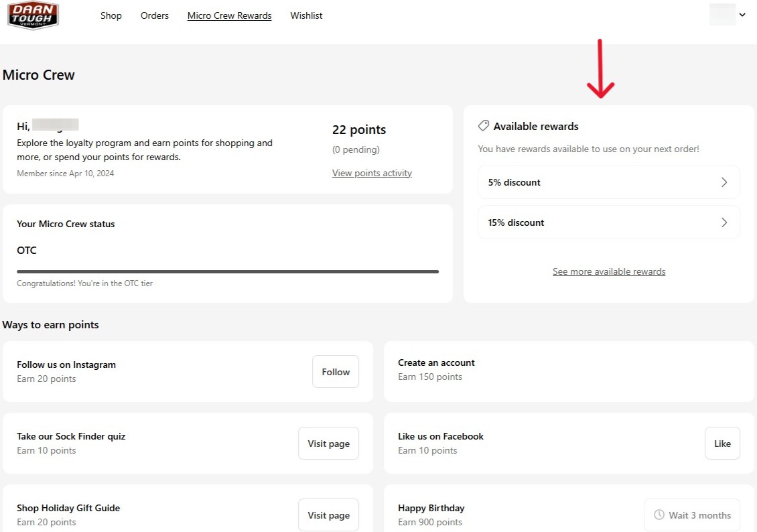The image size is (757, 532).
Task: Expand the 5% discount reward chevron
Action: point(724,182)
